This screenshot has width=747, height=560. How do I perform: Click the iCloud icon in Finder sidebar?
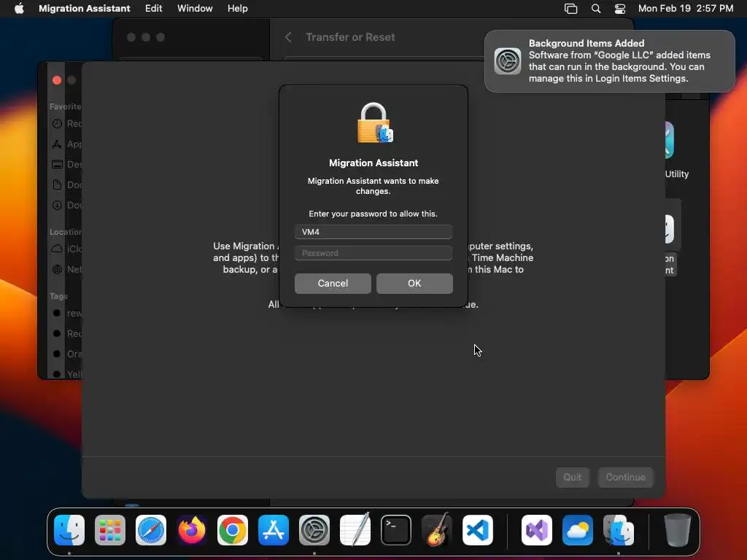pyautogui.click(x=57, y=249)
